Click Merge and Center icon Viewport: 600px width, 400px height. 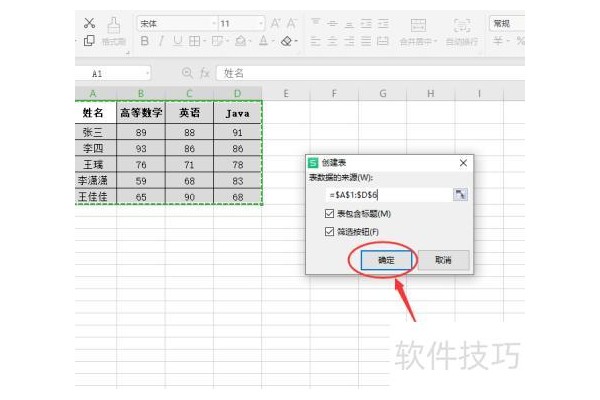tap(418, 25)
